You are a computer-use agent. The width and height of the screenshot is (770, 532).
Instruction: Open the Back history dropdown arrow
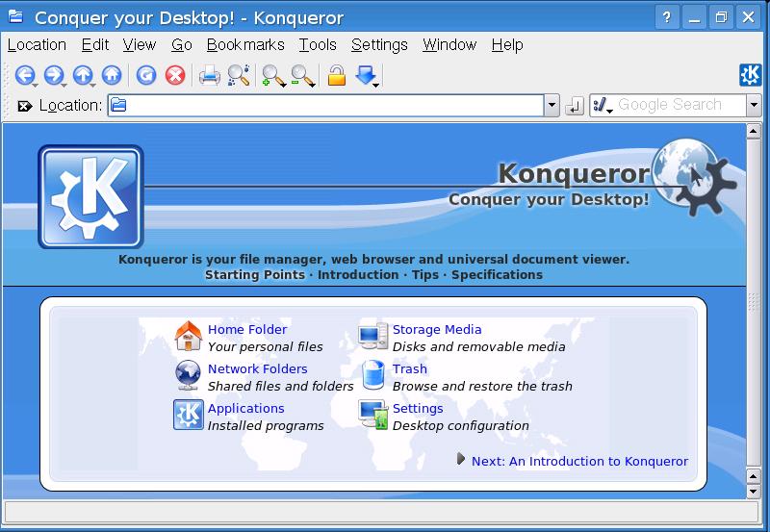[35, 87]
